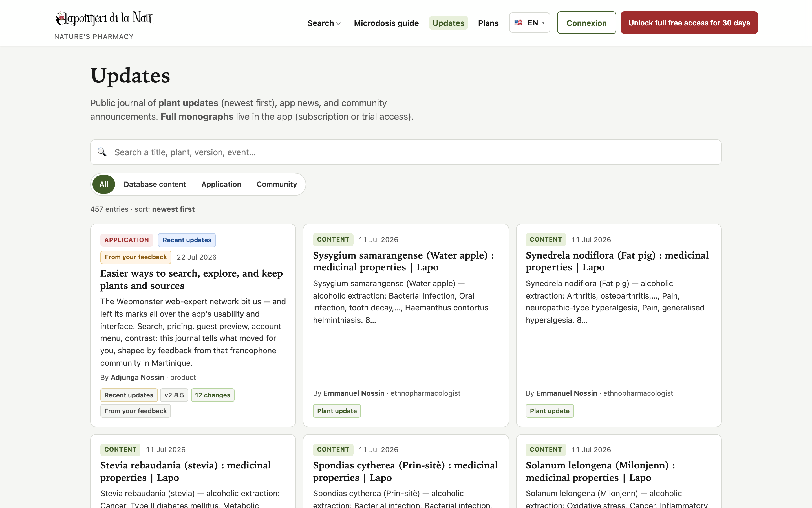Expand the Search menu chevron

coord(339,23)
